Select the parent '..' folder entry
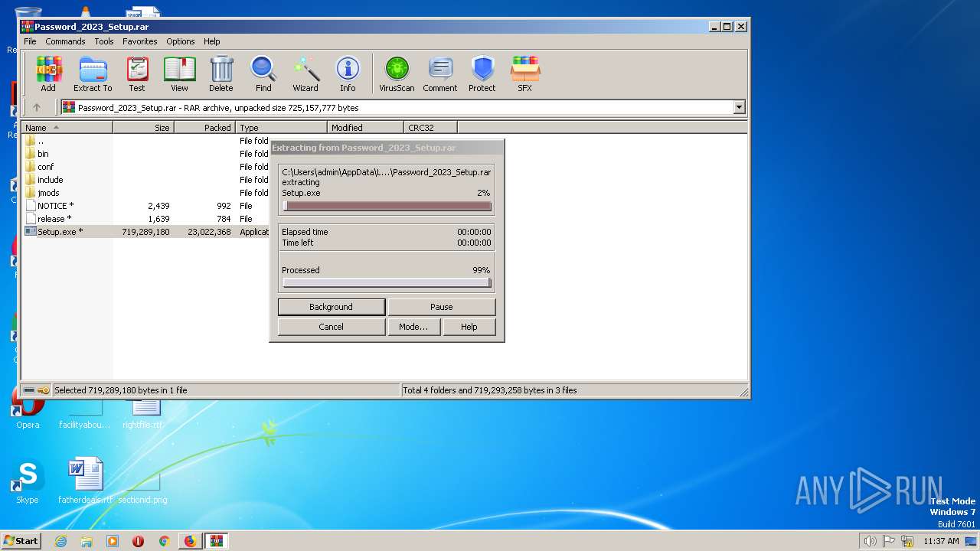Screen dimensions: 980x551 [x=34, y=141]
